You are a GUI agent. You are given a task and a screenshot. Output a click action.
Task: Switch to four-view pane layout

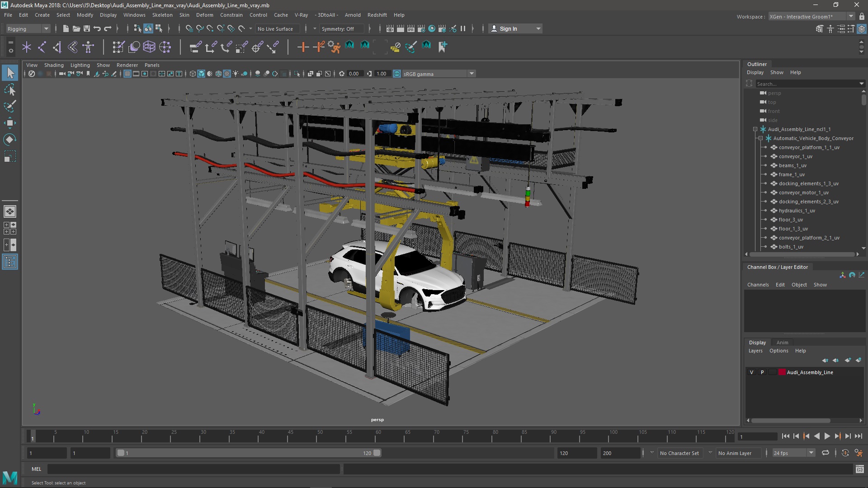[x=10, y=228]
